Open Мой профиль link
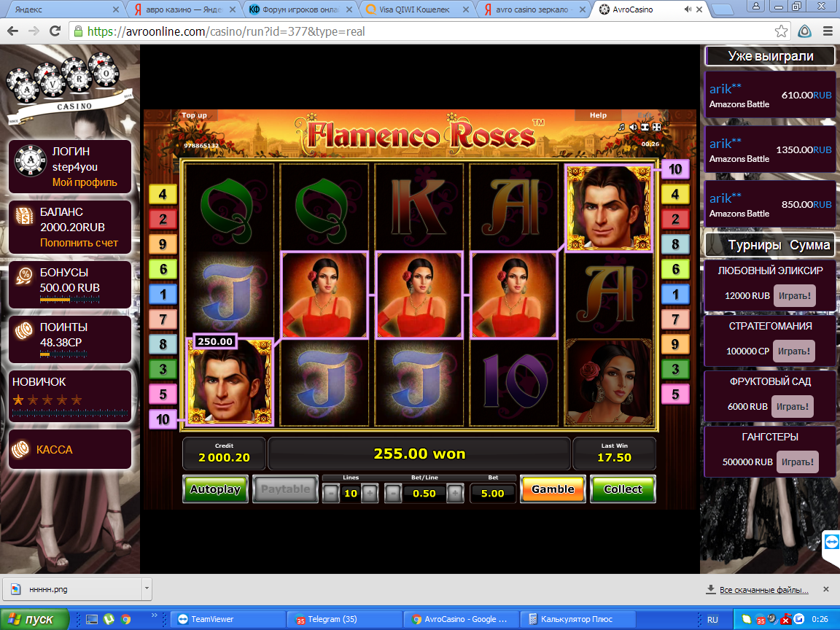The height and width of the screenshot is (630, 840). 85,182
